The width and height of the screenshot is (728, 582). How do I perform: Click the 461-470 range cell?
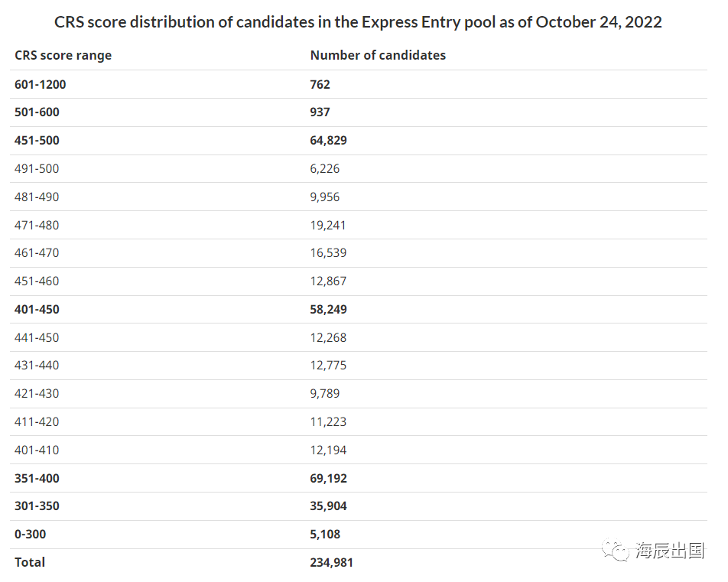[x=37, y=253]
